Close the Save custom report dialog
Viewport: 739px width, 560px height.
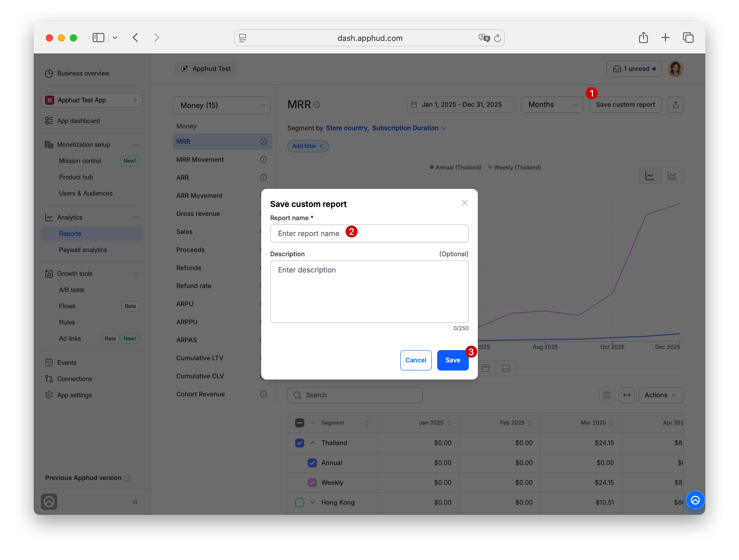(x=464, y=203)
